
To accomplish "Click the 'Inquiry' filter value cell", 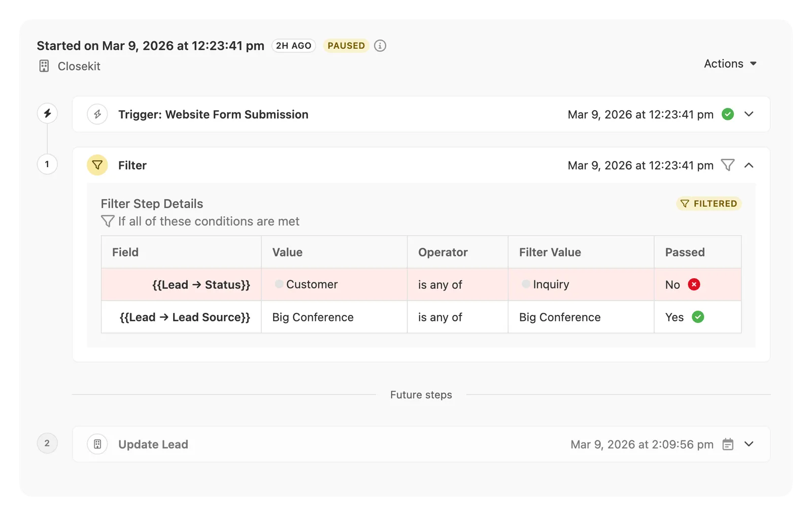I will [x=581, y=284].
